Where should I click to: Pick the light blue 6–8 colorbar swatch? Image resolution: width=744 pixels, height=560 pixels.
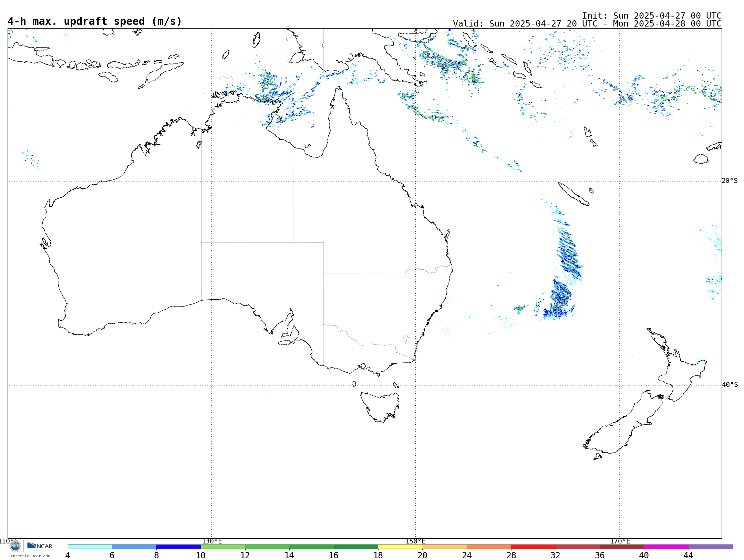(134, 547)
